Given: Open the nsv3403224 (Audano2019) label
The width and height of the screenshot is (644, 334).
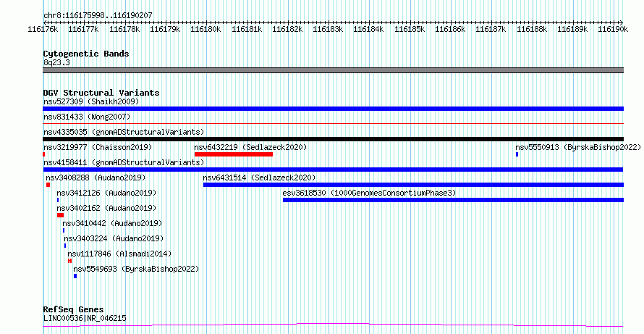Looking at the screenshot, I should (114, 238).
